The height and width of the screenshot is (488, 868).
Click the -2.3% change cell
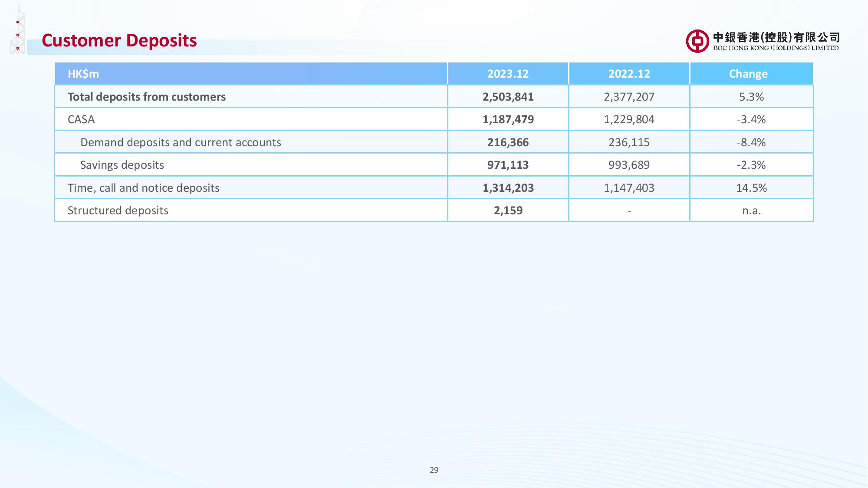point(751,165)
